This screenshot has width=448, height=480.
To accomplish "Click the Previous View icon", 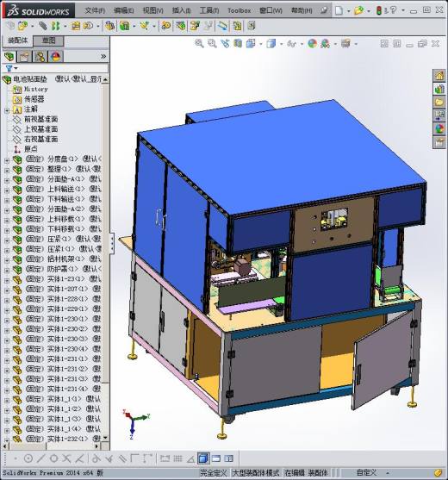I will [225, 43].
